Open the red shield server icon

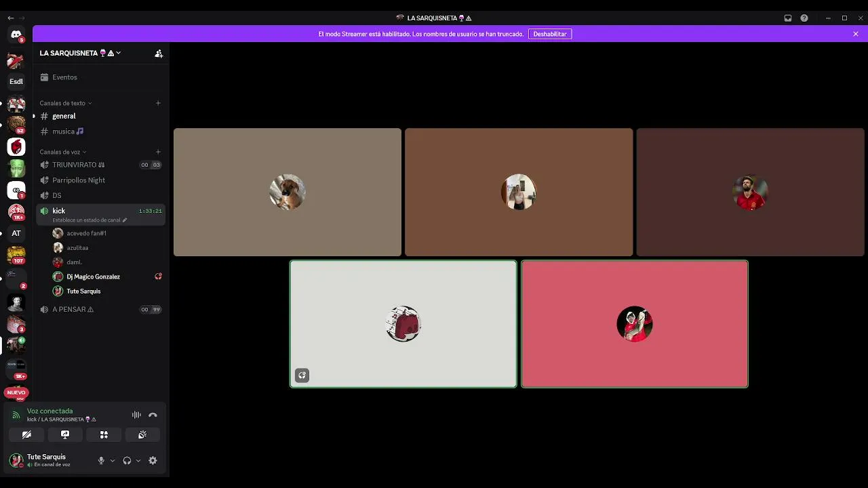point(16,146)
